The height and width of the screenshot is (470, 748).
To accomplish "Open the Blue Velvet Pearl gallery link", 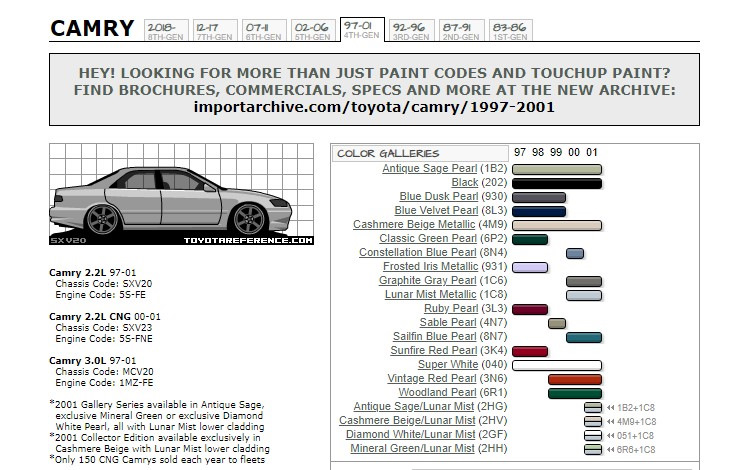I will [436, 210].
